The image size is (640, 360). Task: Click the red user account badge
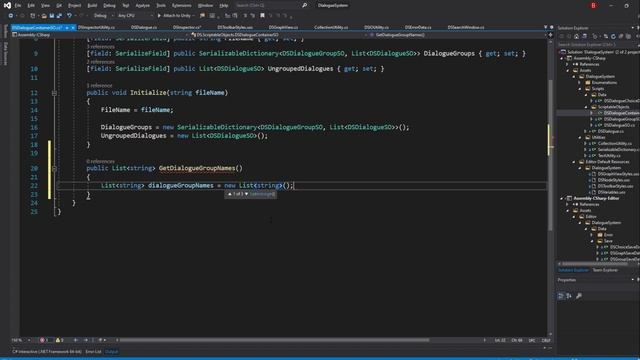(x=593, y=5)
